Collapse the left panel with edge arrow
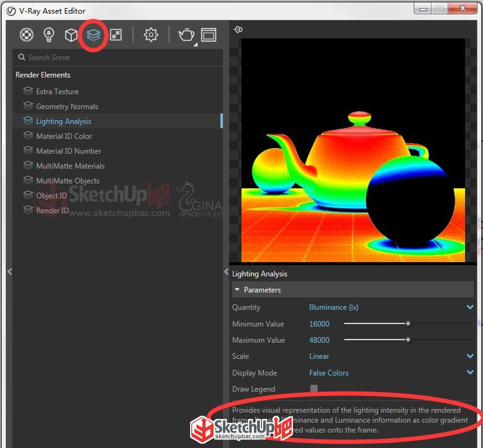The width and height of the screenshot is (483, 448). 9,271
